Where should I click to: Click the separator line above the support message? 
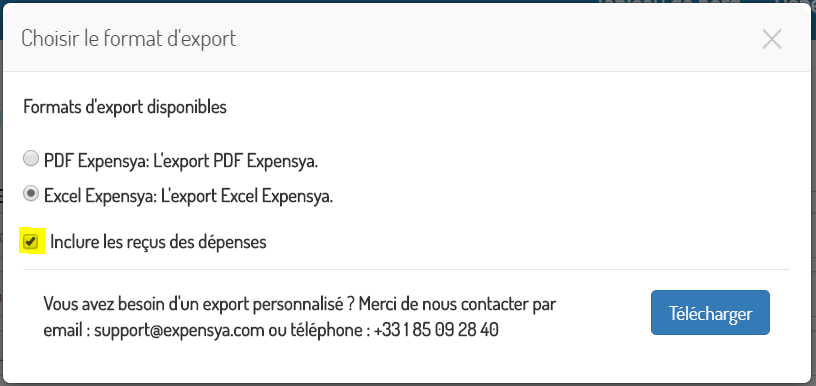[406, 269]
